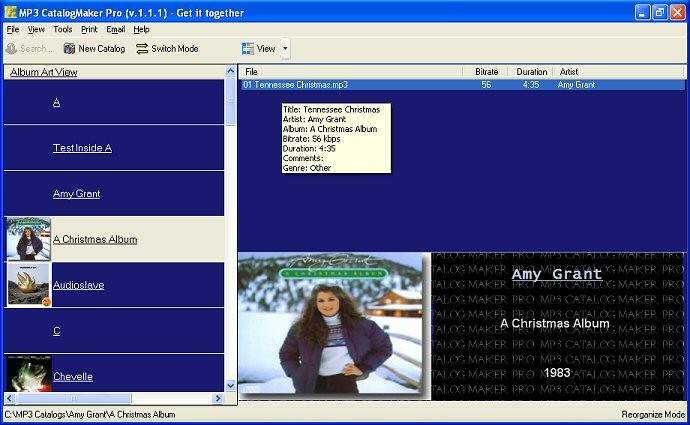Click the View grid icon in toolbar
This screenshot has height=425, width=690.
click(248, 48)
